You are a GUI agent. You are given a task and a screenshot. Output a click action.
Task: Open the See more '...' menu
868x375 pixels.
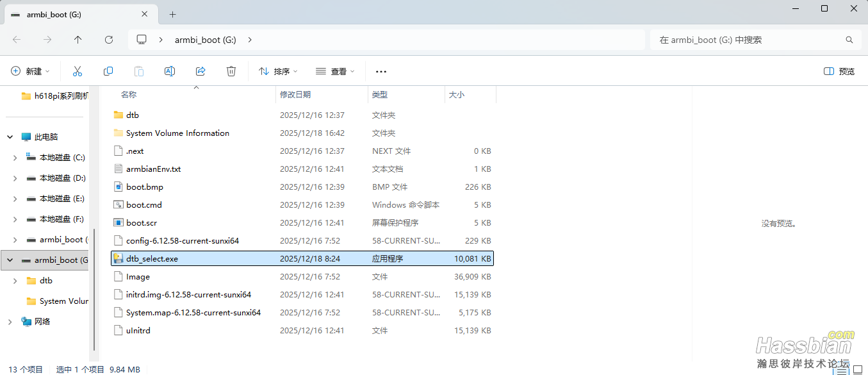pos(381,71)
